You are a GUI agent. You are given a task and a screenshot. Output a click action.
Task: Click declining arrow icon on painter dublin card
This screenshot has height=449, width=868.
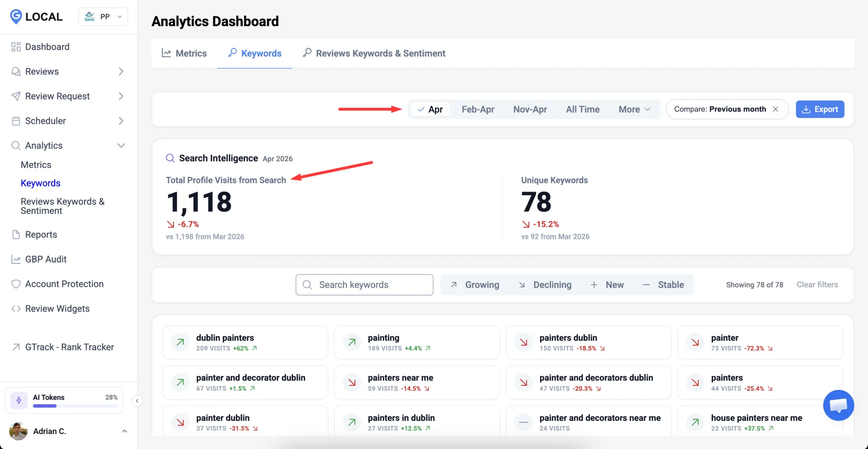tap(180, 422)
